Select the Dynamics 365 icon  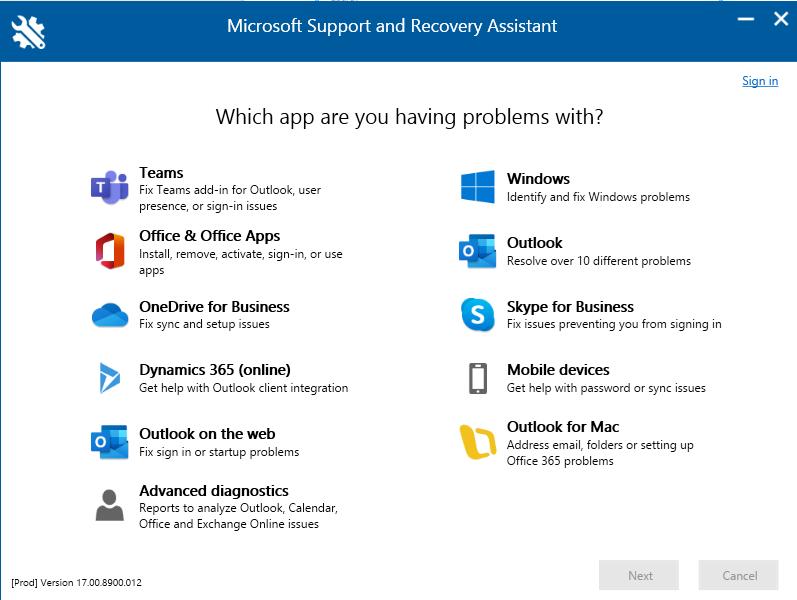coord(110,378)
